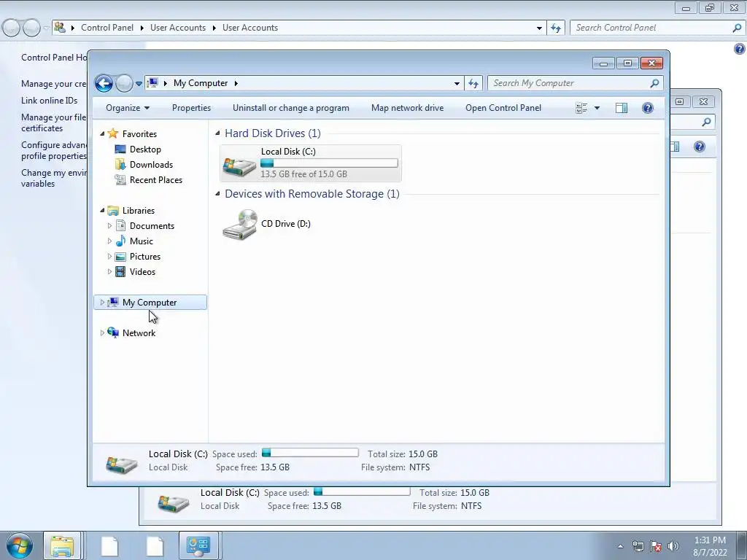747x560 pixels.
Task: Go back in My Computer window
Action: click(104, 83)
